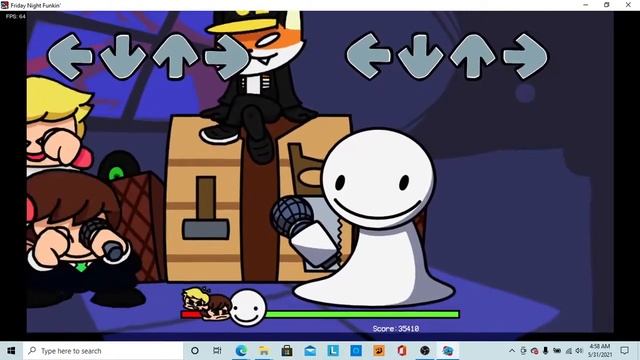Click the Friday Night Funkin' taskbar icon

click(448, 351)
